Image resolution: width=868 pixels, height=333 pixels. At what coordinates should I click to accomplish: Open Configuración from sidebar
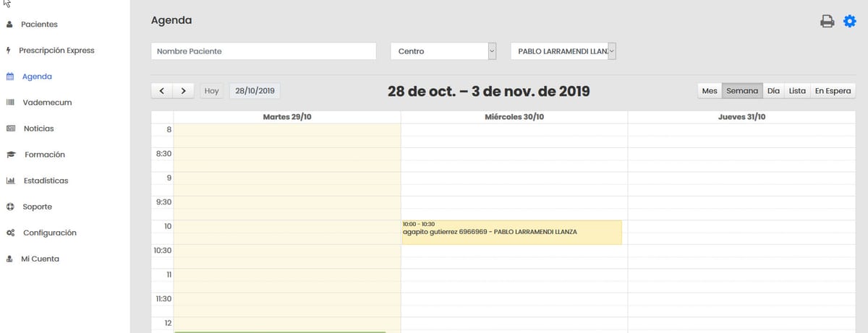click(50, 233)
